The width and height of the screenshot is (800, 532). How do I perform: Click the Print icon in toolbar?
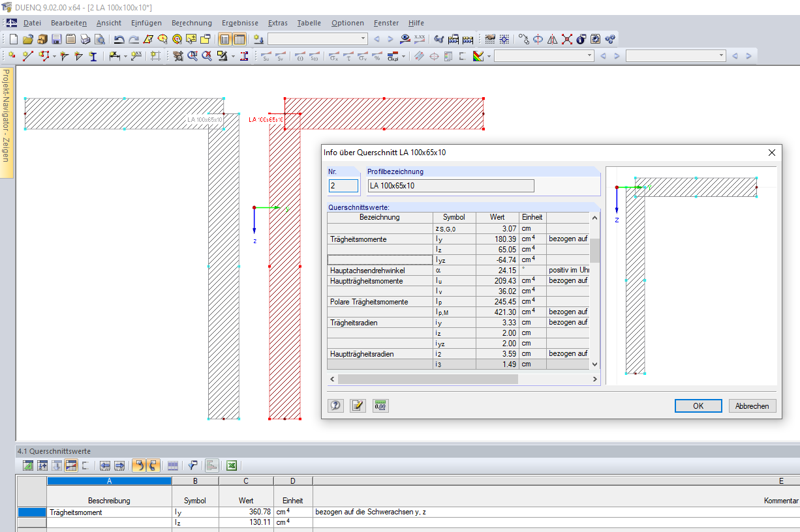click(85, 39)
